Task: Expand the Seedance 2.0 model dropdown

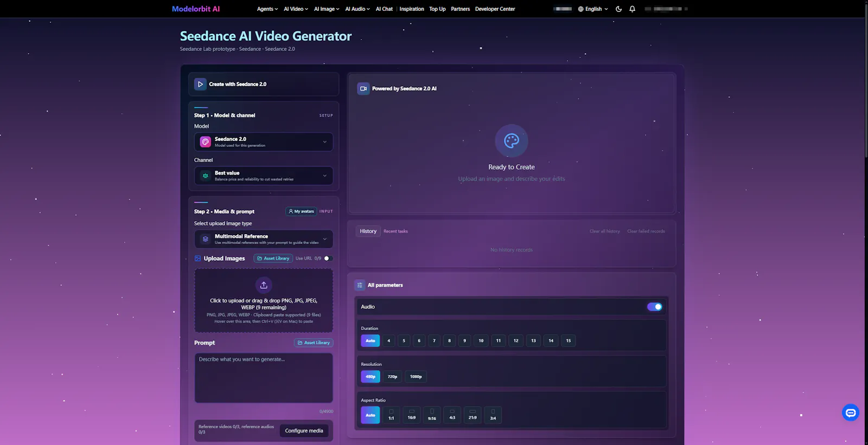Action: [264, 142]
